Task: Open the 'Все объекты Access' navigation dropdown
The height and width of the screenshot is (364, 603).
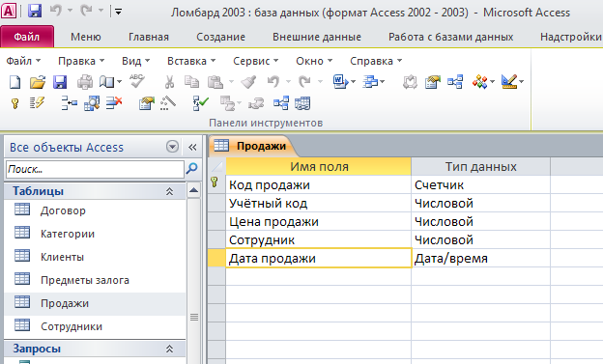Action: (x=172, y=147)
